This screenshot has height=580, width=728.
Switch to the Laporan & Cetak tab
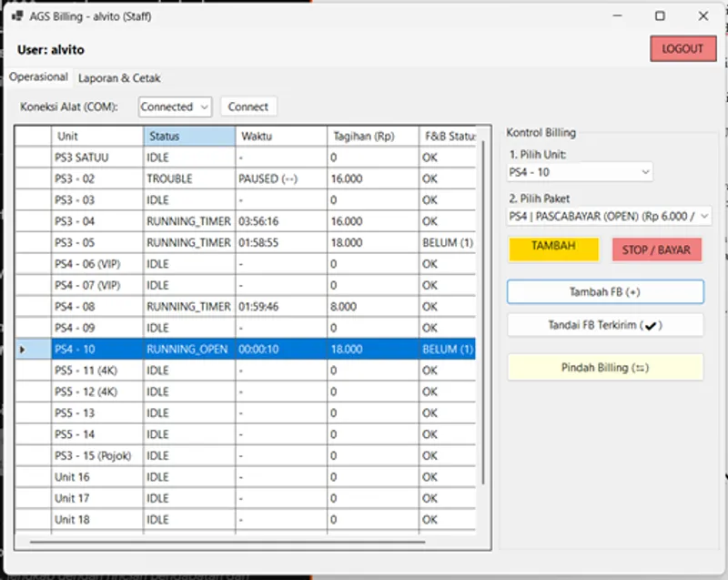119,78
